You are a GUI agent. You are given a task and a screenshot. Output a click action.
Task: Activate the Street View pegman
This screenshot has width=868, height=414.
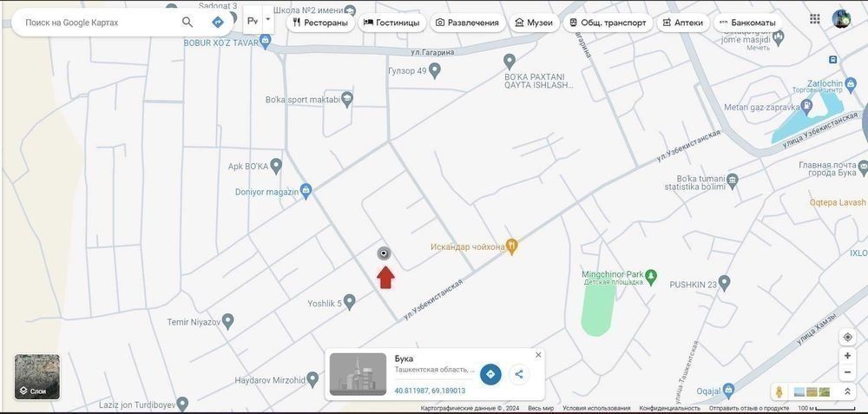[x=779, y=392]
